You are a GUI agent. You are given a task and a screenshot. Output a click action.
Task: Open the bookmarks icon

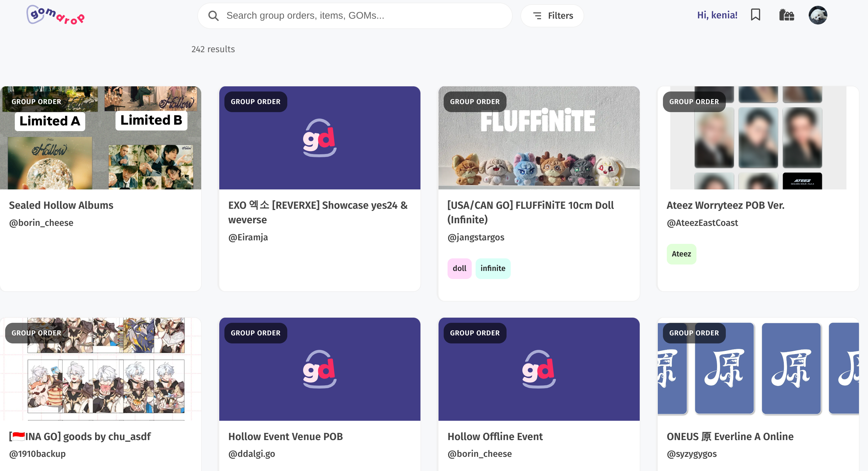(755, 15)
